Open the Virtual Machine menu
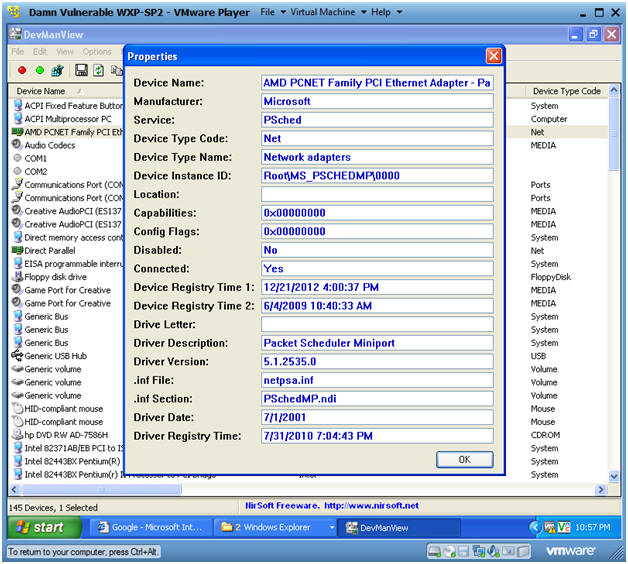Screen dimensions: 628x564 point(328,12)
